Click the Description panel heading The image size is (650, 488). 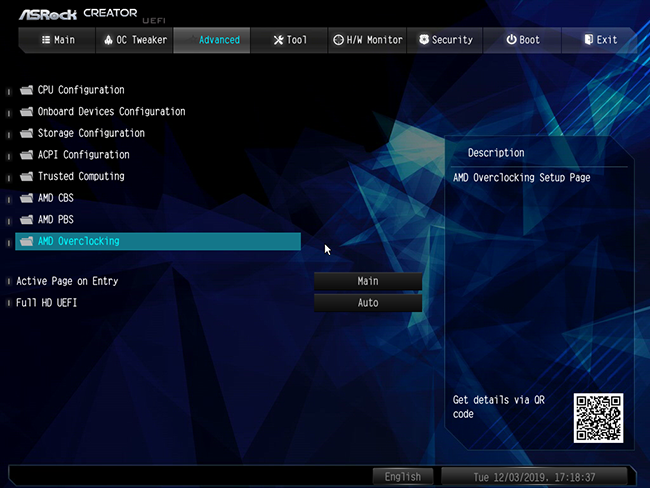point(496,153)
